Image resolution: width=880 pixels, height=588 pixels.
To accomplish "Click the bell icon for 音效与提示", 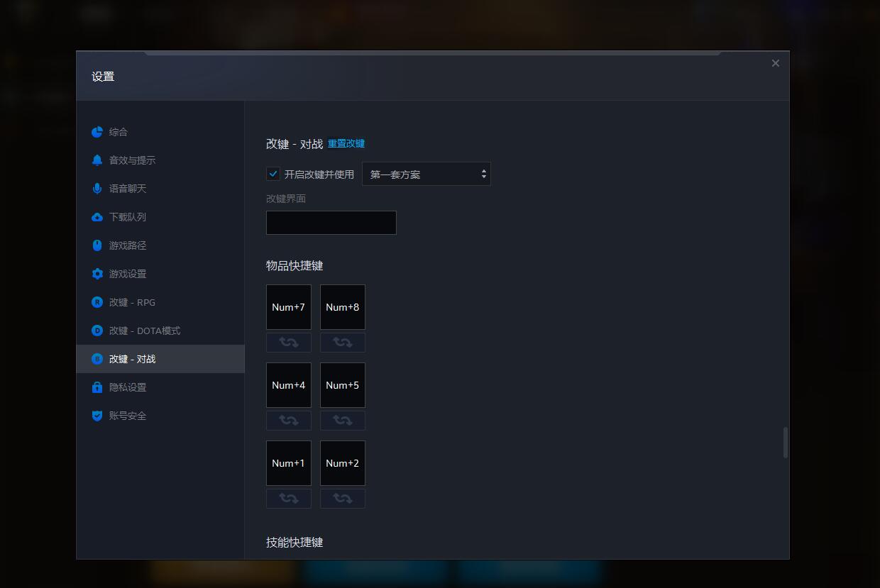I will (x=97, y=160).
